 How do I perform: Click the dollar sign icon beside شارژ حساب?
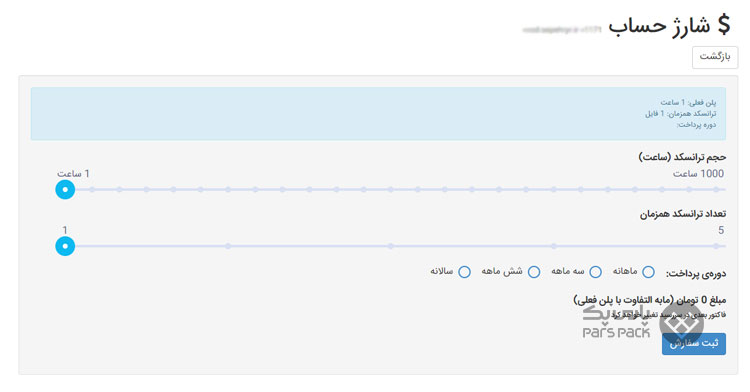point(724,25)
